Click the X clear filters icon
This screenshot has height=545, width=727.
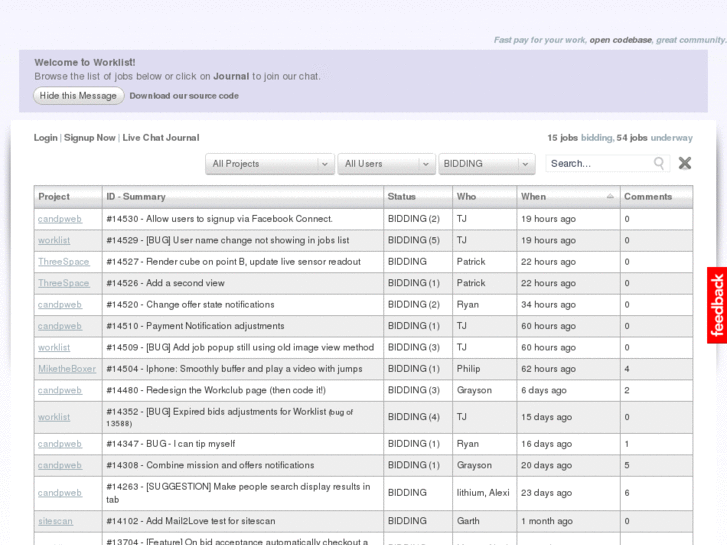tap(685, 163)
